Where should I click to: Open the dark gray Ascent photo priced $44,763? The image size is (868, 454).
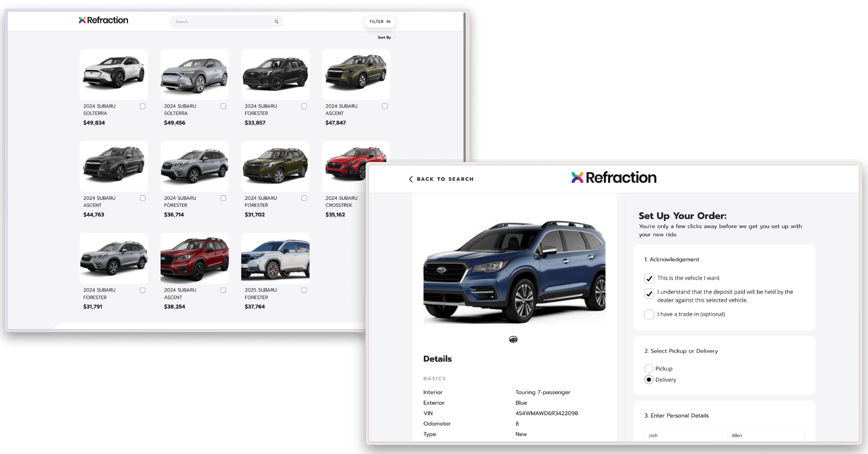point(114,166)
